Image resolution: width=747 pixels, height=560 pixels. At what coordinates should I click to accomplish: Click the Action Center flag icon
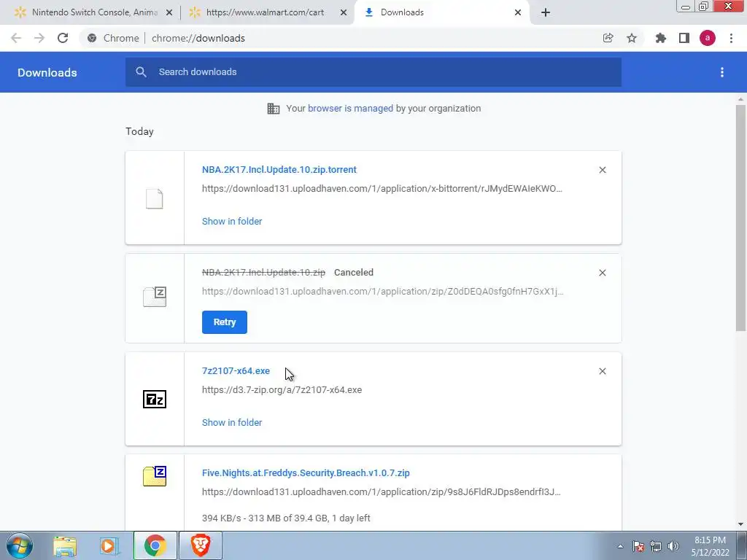point(638,546)
